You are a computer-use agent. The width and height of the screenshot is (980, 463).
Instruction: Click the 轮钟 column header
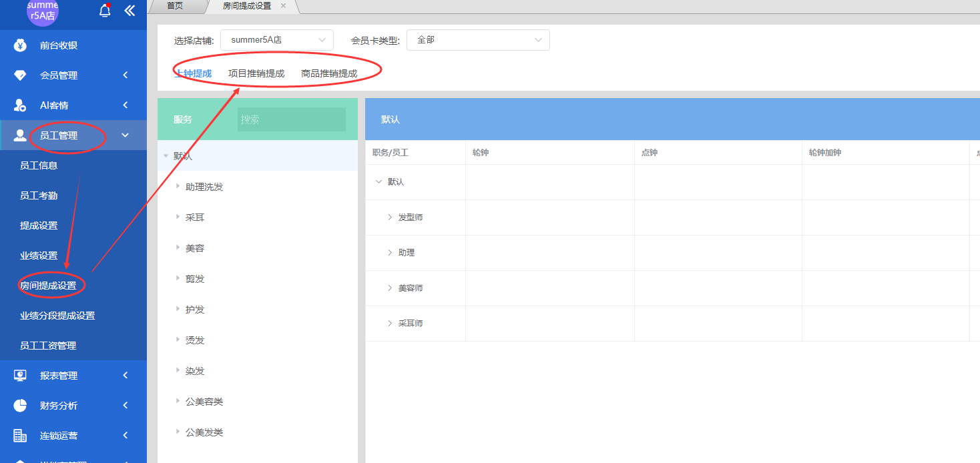[x=481, y=153]
